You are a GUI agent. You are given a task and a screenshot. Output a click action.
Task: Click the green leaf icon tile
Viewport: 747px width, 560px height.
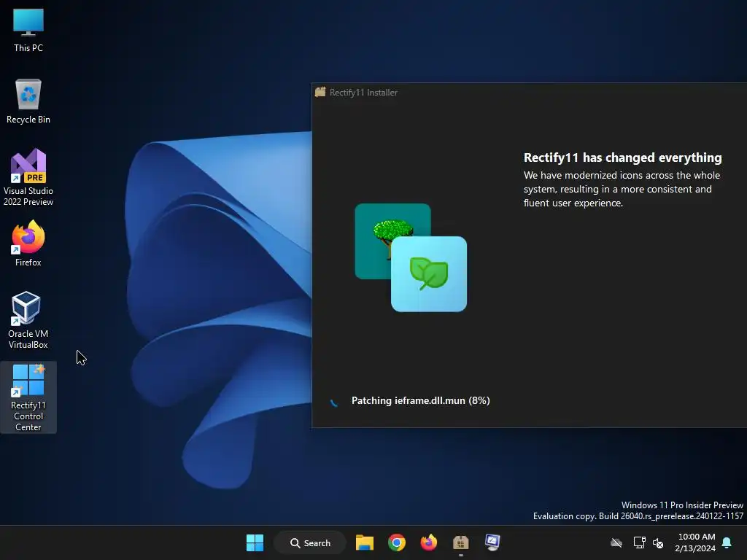[429, 274]
